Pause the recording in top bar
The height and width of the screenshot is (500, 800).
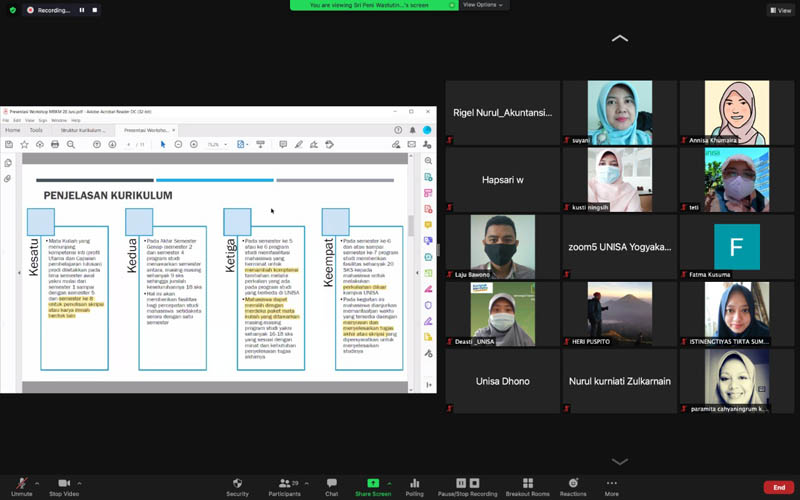point(82,10)
